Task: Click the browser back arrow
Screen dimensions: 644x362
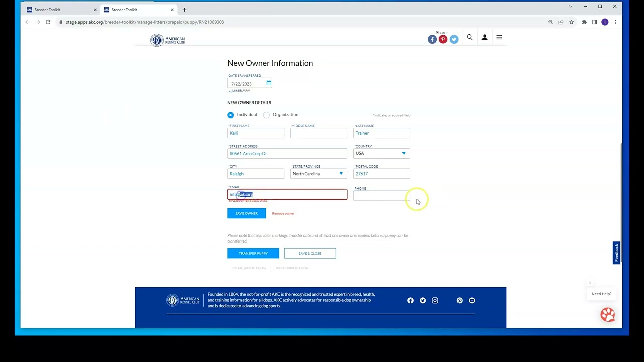Action: point(28,22)
